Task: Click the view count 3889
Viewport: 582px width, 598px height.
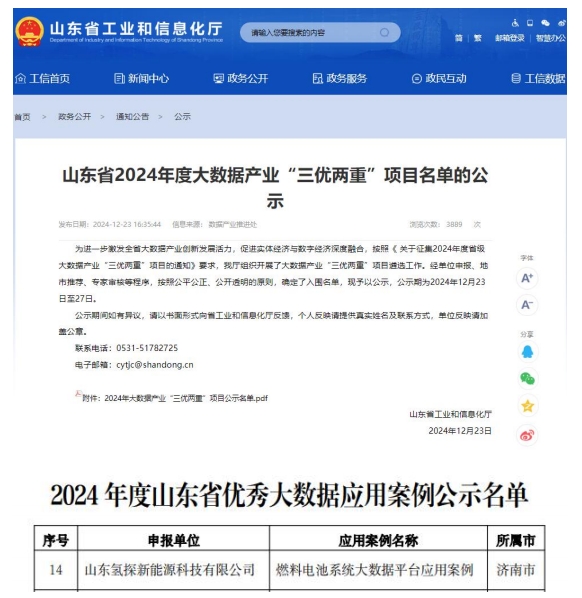Action: pyautogui.click(x=454, y=224)
